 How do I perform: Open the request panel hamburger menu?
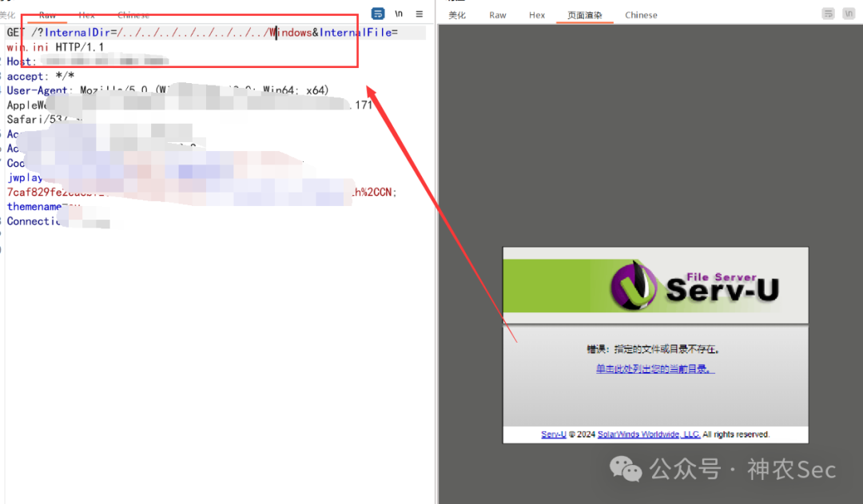click(x=420, y=14)
